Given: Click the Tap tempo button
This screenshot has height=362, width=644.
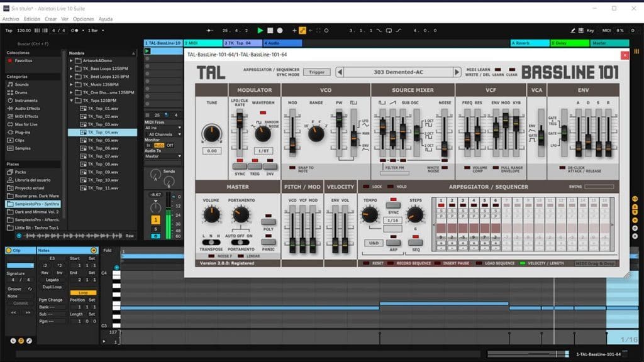Looking at the screenshot, I should click(9, 30).
